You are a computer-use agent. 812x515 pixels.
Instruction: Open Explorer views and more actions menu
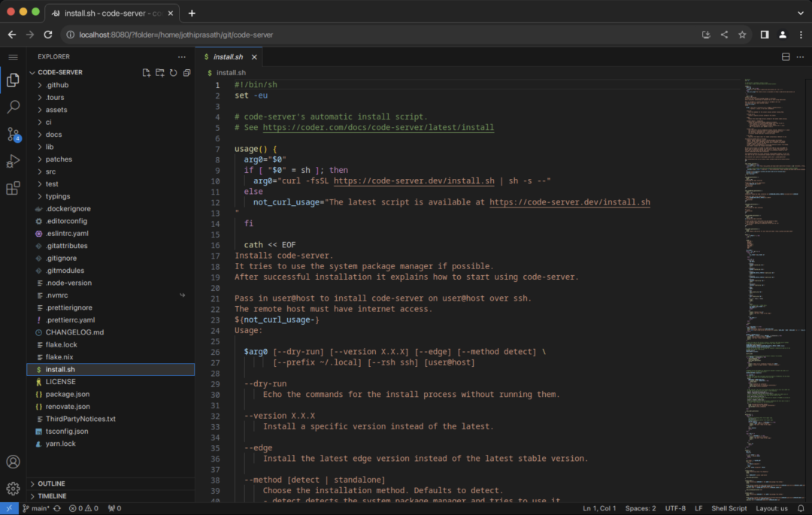[182, 57]
